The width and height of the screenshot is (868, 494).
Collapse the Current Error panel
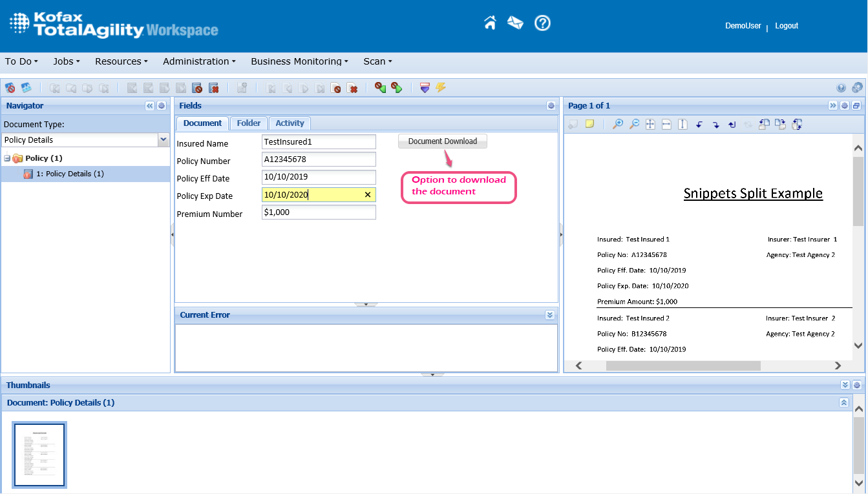point(549,315)
